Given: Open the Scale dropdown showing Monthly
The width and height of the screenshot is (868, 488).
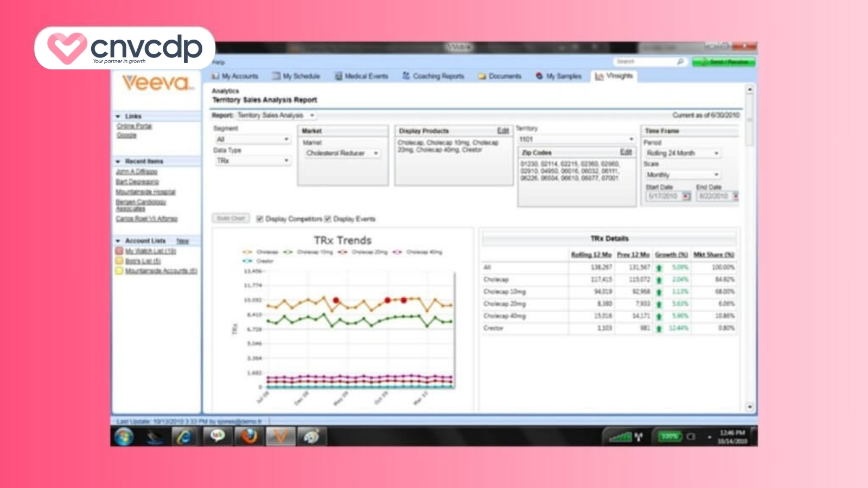Looking at the screenshot, I should [682, 175].
